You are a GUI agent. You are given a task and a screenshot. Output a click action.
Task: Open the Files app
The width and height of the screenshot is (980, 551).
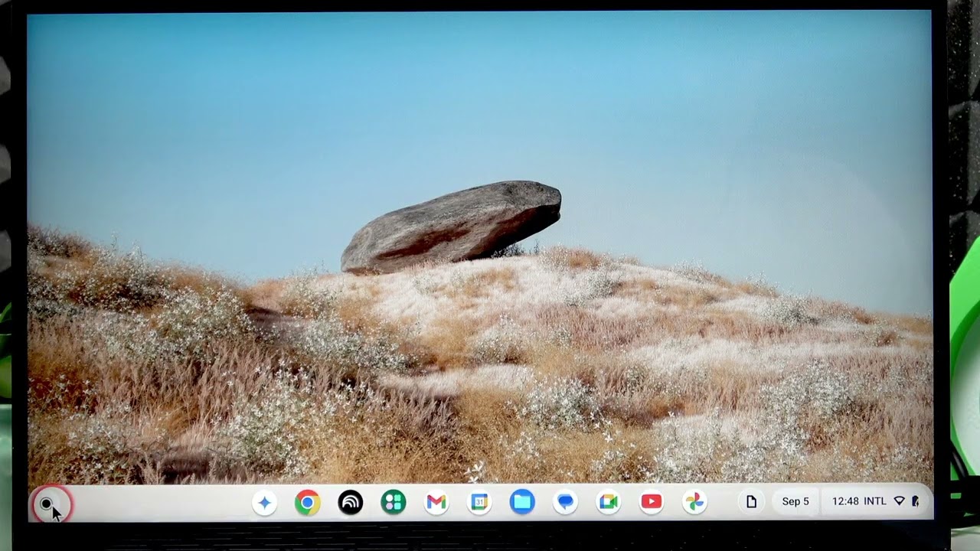click(x=522, y=502)
